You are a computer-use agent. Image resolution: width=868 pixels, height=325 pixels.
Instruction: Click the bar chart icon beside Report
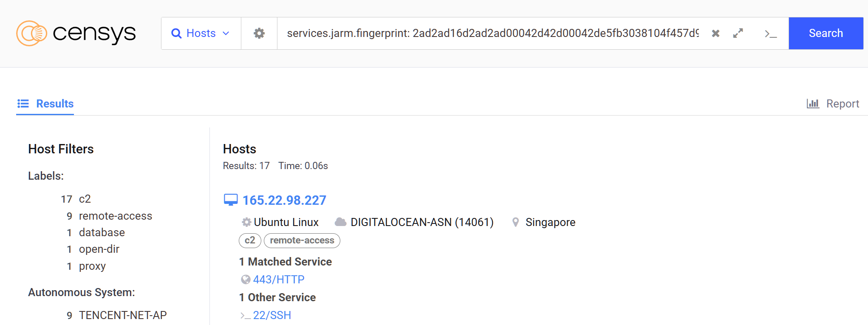[813, 104]
